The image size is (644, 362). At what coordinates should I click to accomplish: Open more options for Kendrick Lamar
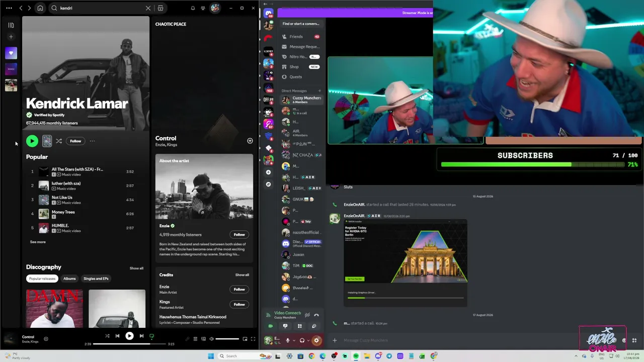92,141
